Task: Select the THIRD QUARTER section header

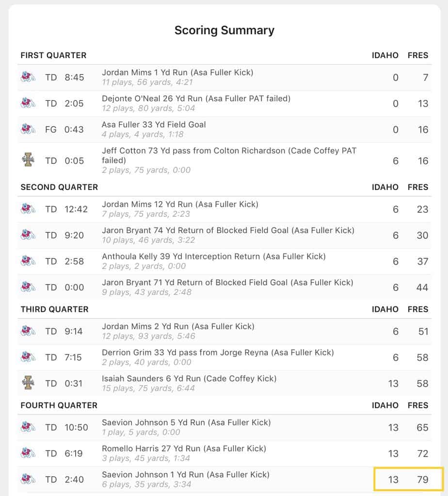Action: [x=54, y=309]
